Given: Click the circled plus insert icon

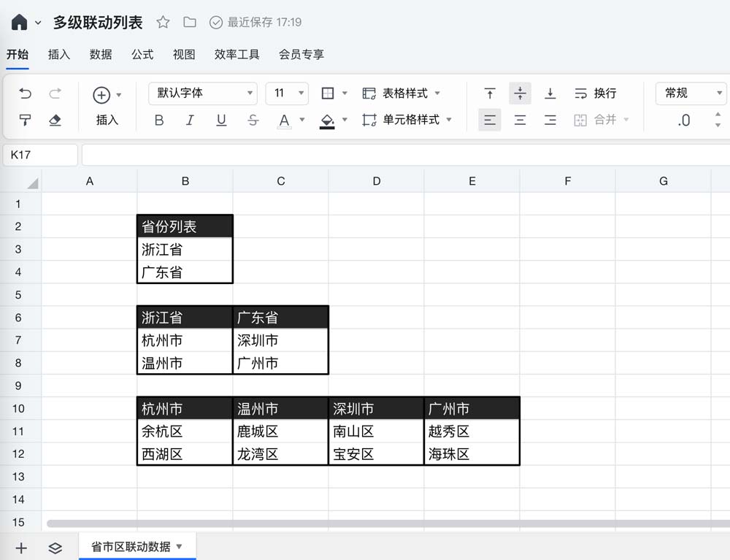Looking at the screenshot, I should coord(101,95).
